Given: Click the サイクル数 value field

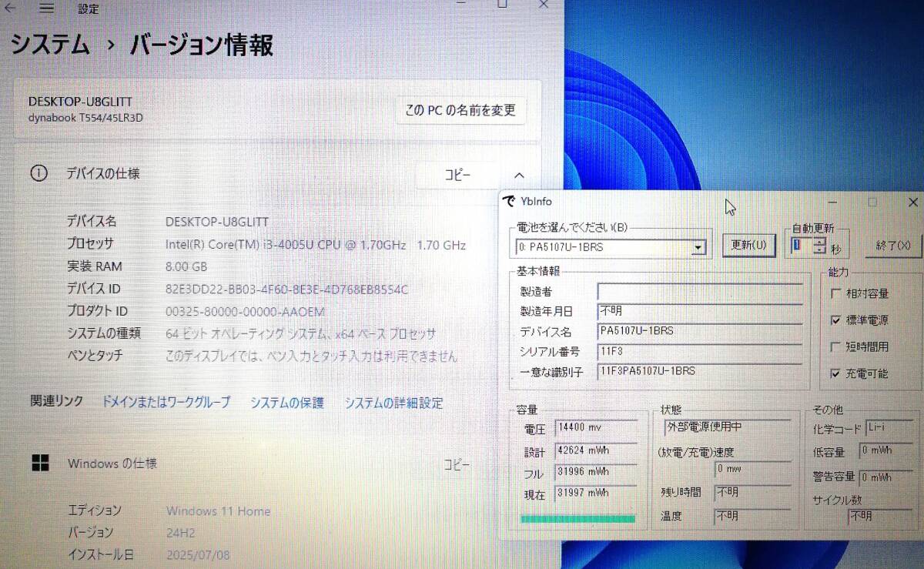Looking at the screenshot, I should coord(882,517).
